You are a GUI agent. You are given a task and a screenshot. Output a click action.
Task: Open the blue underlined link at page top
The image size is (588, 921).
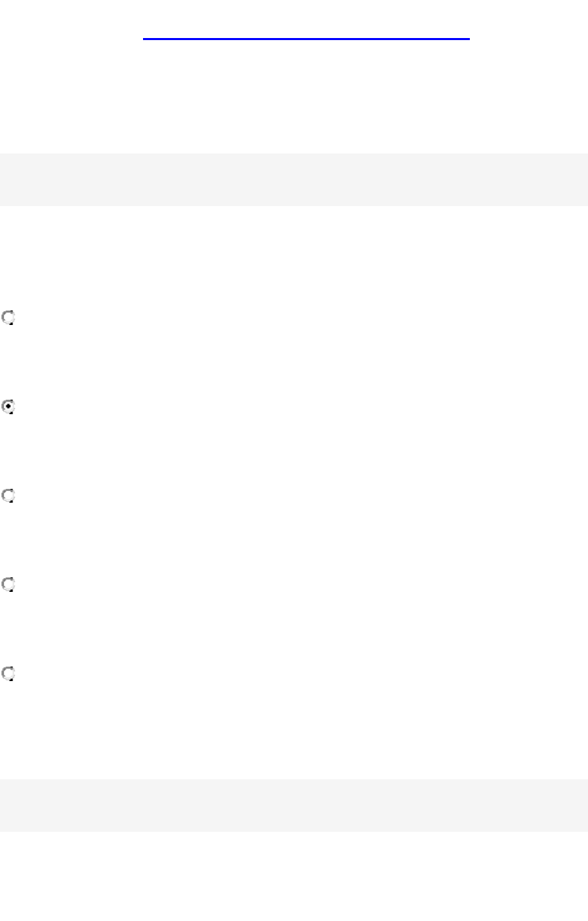coord(306,39)
